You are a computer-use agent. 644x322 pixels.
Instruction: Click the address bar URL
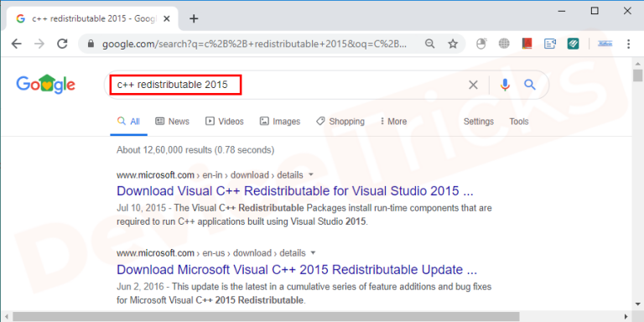click(254, 44)
